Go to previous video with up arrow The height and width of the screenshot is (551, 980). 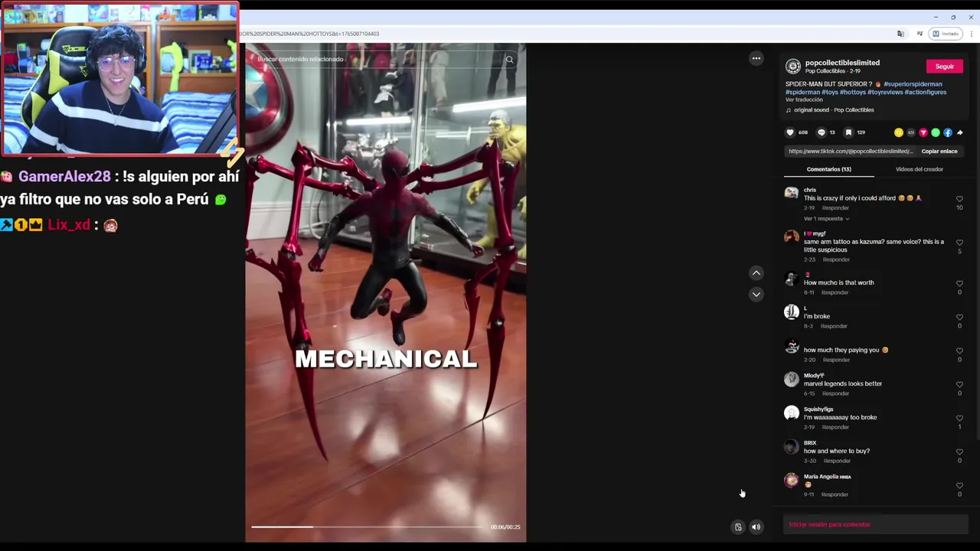(x=756, y=273)
